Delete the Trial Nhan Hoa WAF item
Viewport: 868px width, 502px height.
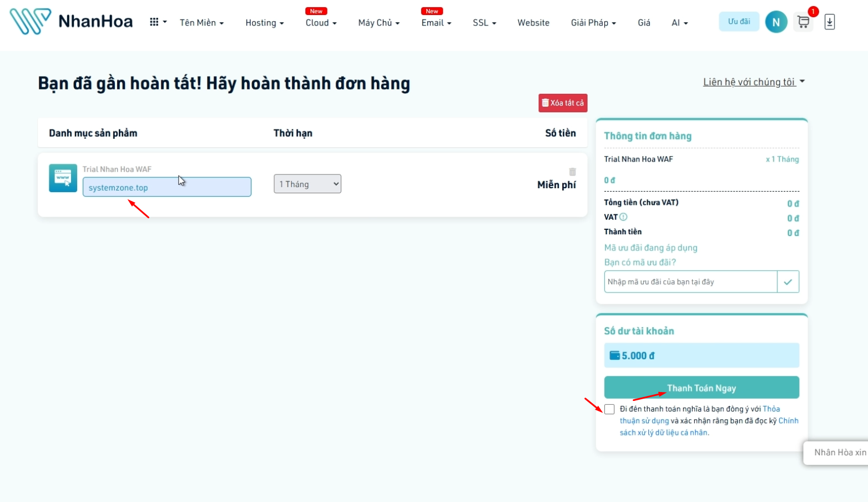(572, 172)
